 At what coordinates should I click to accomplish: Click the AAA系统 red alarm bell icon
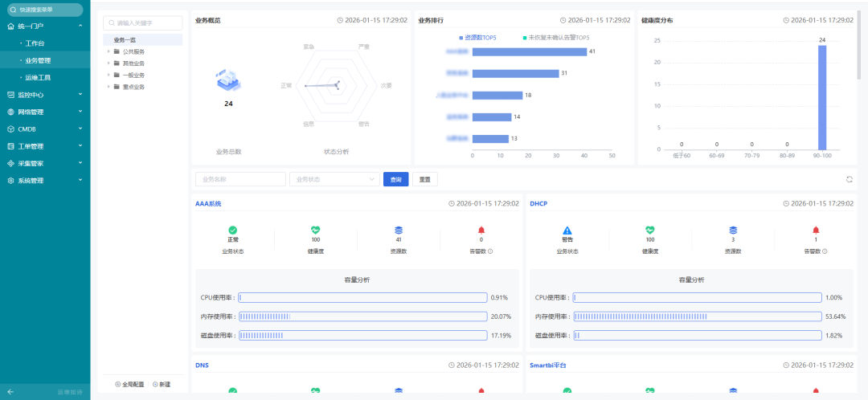coord(481,231)
